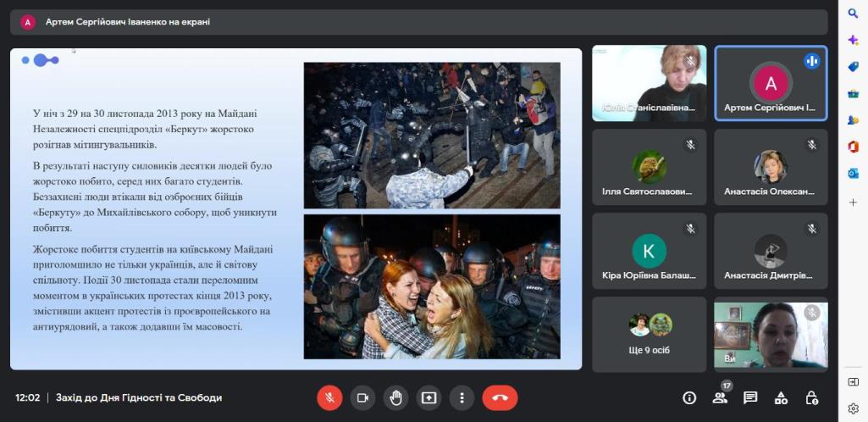Open the sidebar settings gear
The height and width of the screenshot is (422, 868).
click(x=853, y=408)
